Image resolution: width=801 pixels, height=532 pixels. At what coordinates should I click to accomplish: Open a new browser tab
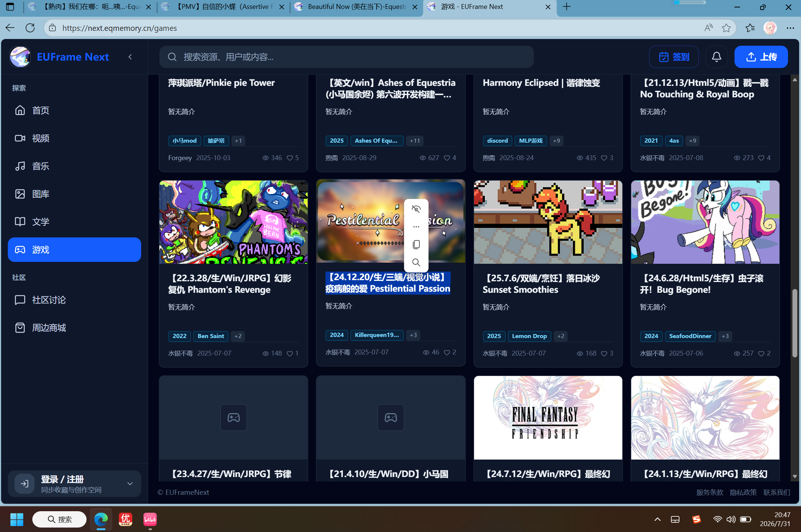click(x=567, y=7)
